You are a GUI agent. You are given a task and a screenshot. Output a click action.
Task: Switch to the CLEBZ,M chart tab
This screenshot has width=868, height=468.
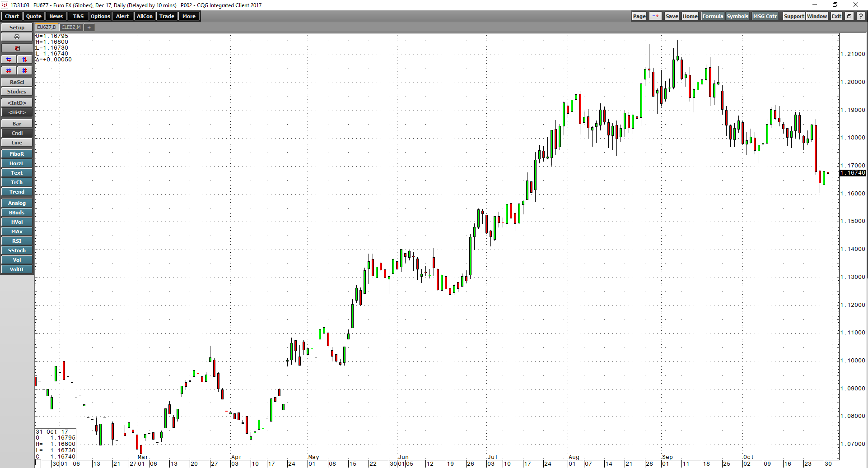[x=71, y=28]
